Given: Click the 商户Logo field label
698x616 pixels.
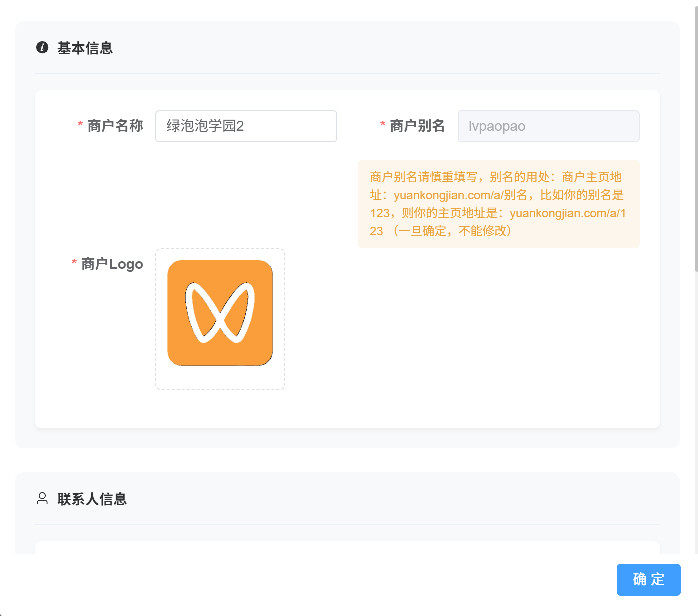Looking at the screenshot, I should 111,264.
